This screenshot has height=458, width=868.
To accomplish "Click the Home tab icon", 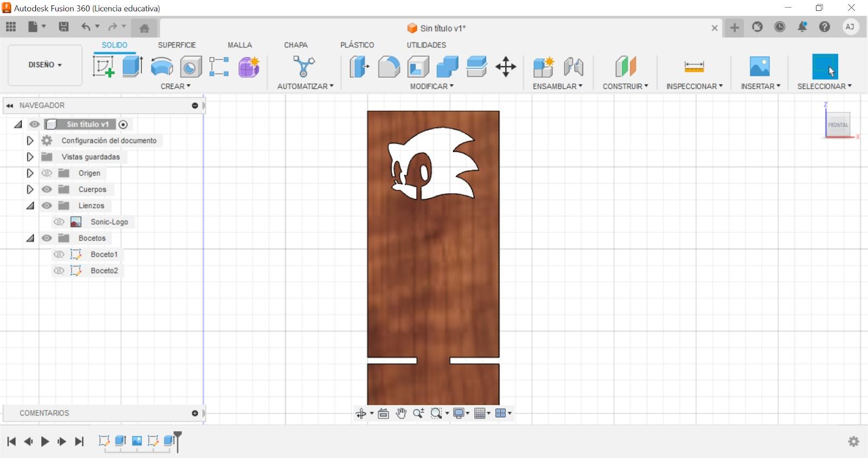I will pyautogui.click(x=144, y=28).
